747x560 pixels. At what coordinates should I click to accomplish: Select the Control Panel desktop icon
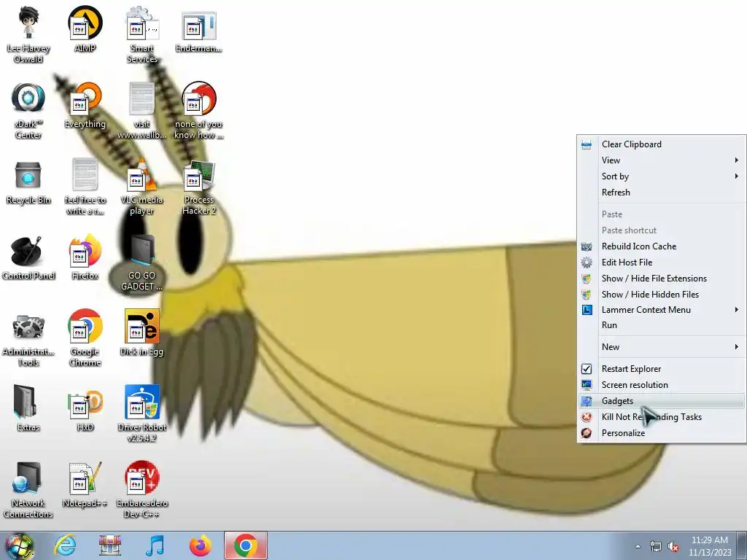(28, 257)
